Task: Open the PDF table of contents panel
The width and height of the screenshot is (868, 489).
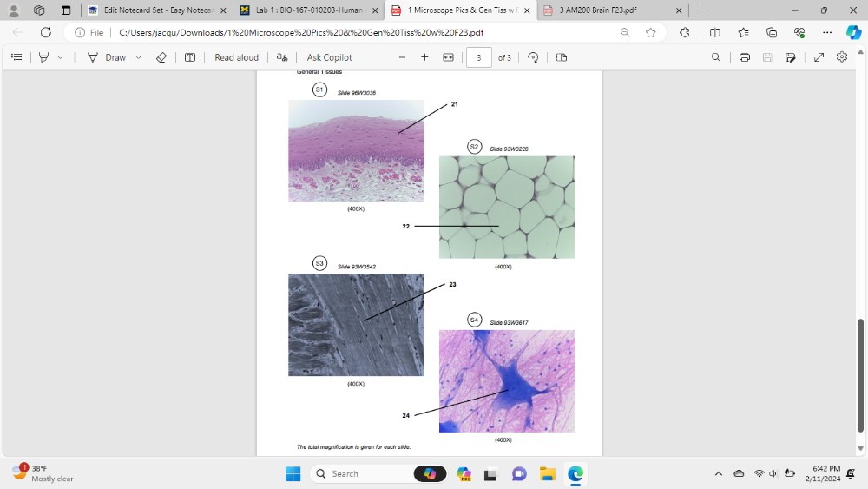Action: [x=16, y=57]
